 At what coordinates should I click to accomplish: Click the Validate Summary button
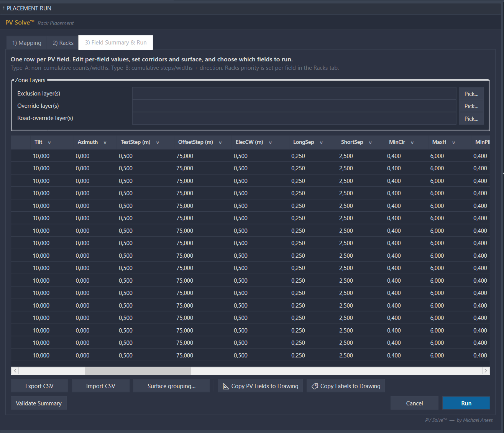[39, 403]
